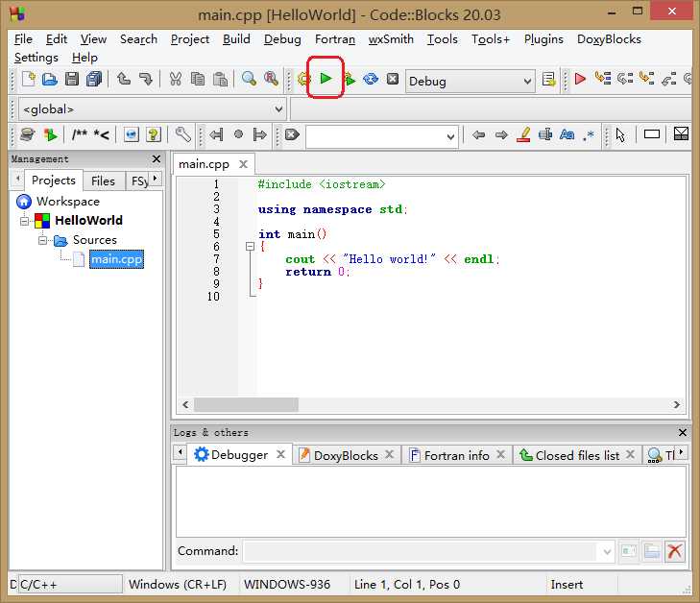The width and height of the screenshot is (700, 603).
Task: Click the Save all files icon
Action: [x=94, y=80]
